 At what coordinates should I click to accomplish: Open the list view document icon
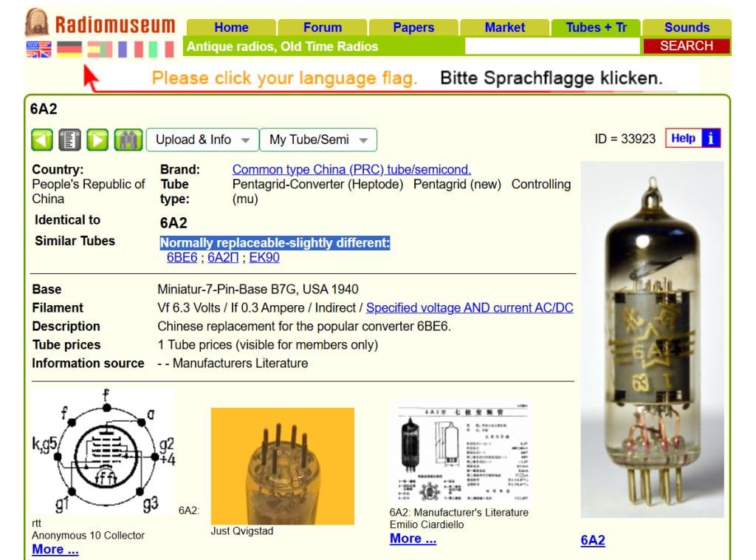(x=70, y=140)
